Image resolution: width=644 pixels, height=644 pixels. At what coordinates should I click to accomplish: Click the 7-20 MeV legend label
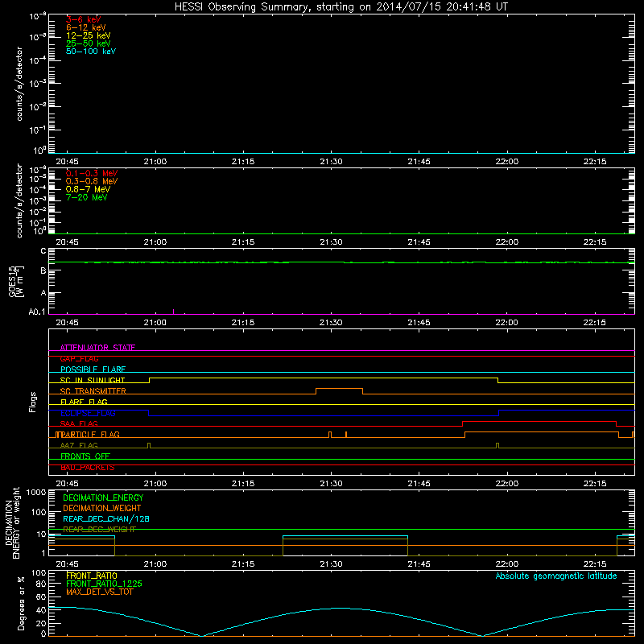pos(86,197)
